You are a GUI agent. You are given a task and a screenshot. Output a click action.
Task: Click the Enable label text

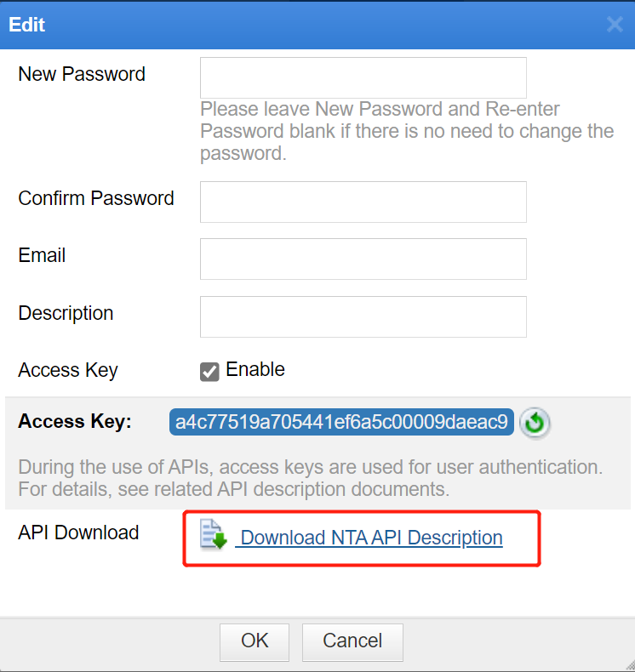(x=255, y=369)
